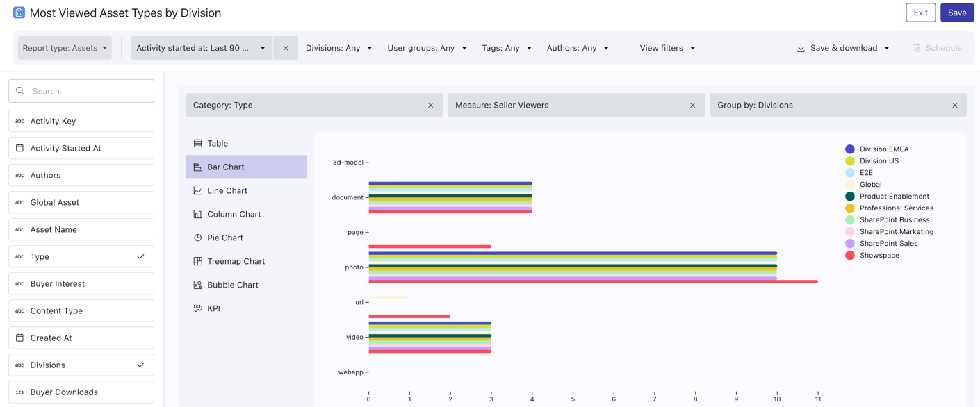980x407 pixels.
Task: Select the Treemap Chart icon
Action: pos(198,261)
